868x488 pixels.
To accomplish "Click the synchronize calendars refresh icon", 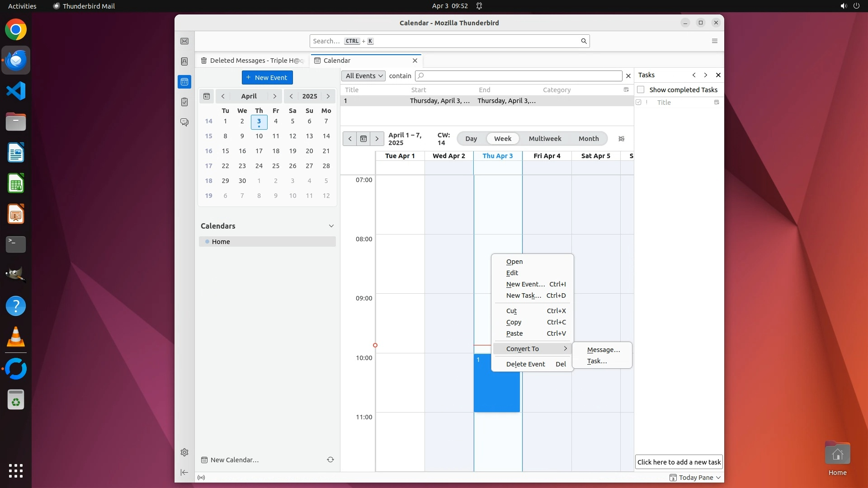I will (330, 460).
